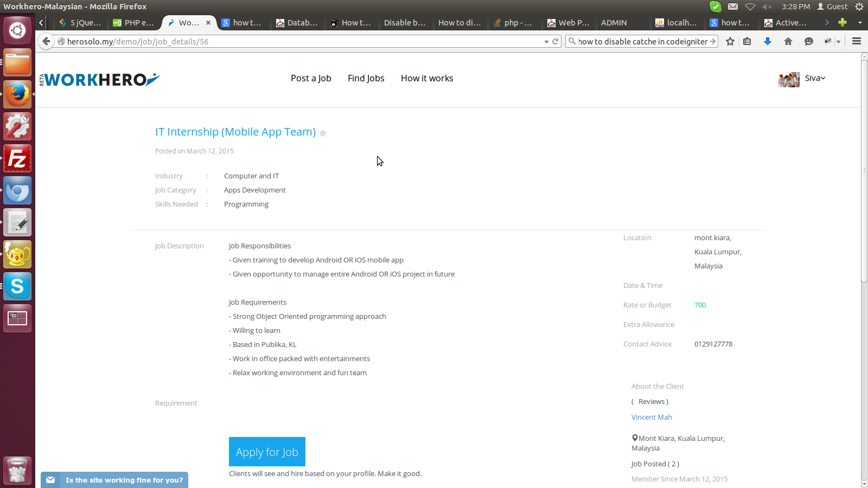
Task: Open the Firefox hamburger menu
Action: tap(857, 41)
